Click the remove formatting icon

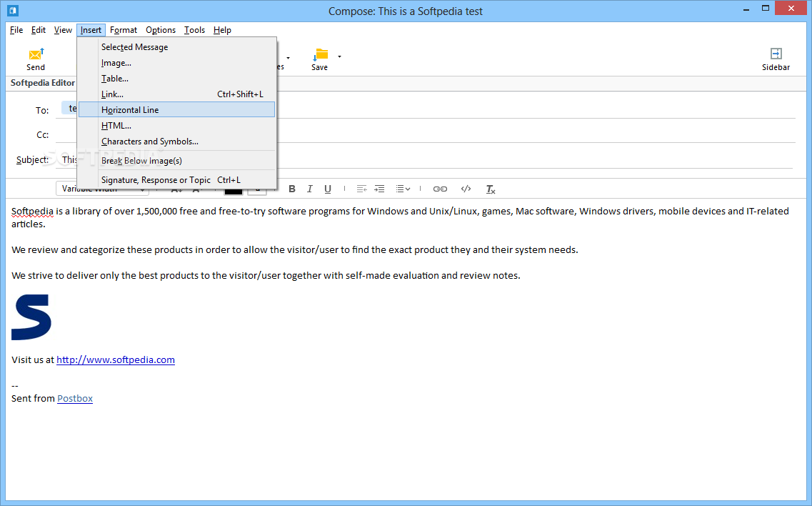pos(491,189)
